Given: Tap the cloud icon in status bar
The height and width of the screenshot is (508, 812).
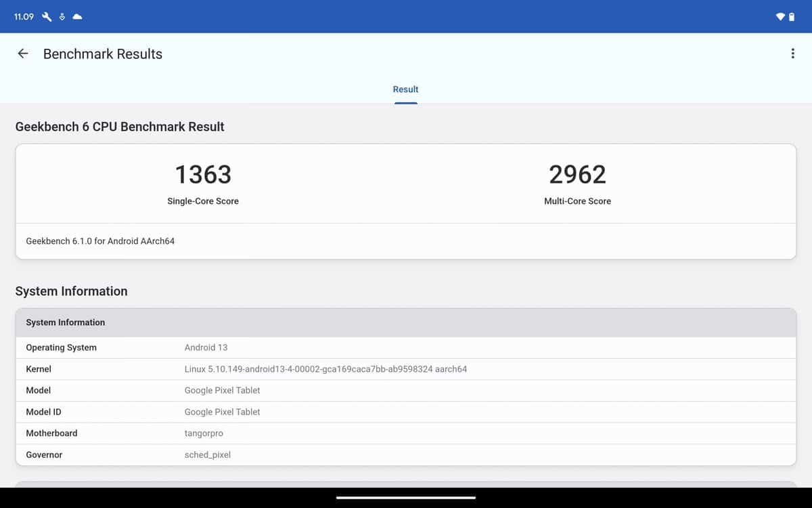Looking at the screenshot, I should tap(77, 16).
